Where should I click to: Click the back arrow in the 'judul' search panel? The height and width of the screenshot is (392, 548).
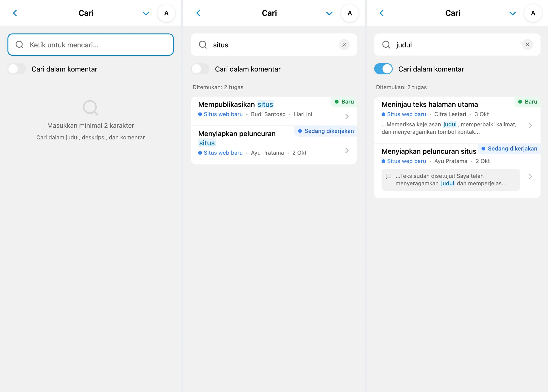pyautogui.click(x=382, y=13)
